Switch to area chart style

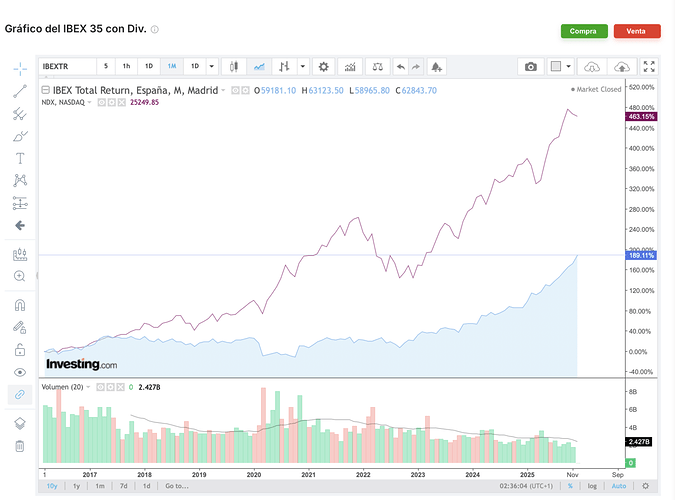259,66
